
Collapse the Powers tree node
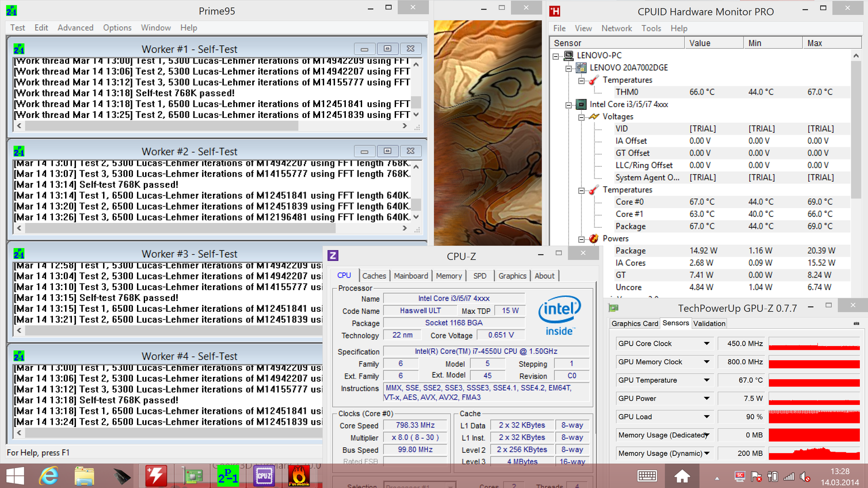[x=581, y=239]
